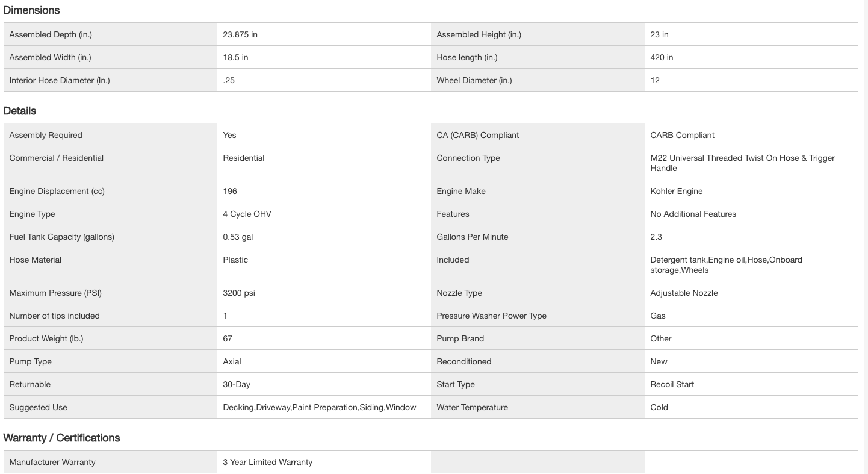Screen dimensions: 868x474
Task: Click the 30-Day returnable value
Action: [x=237, y=384]
